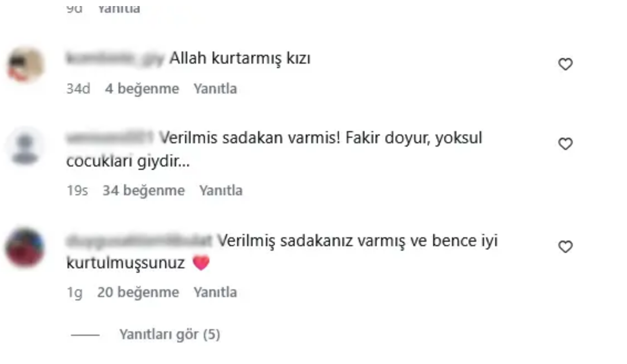Open the avatar of the 'Allah kurtarmış kızı' commenter

(x=25, y=65)
